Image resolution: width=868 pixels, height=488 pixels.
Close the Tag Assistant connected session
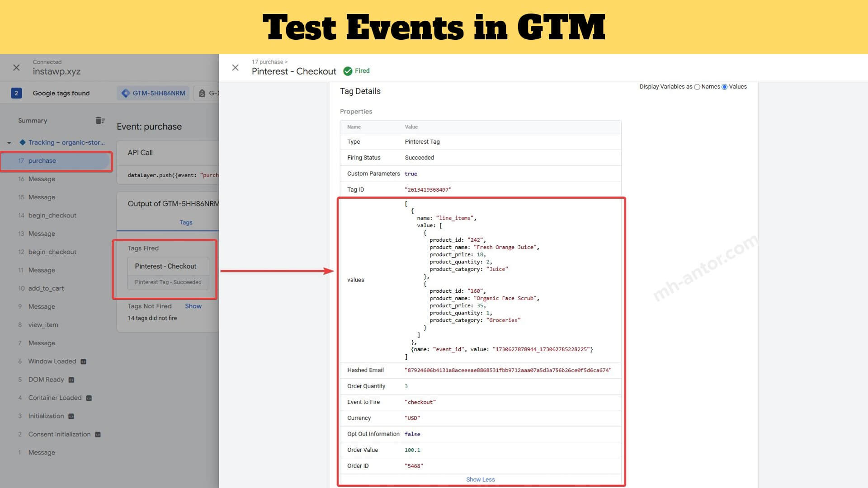[x=16, y=68]
